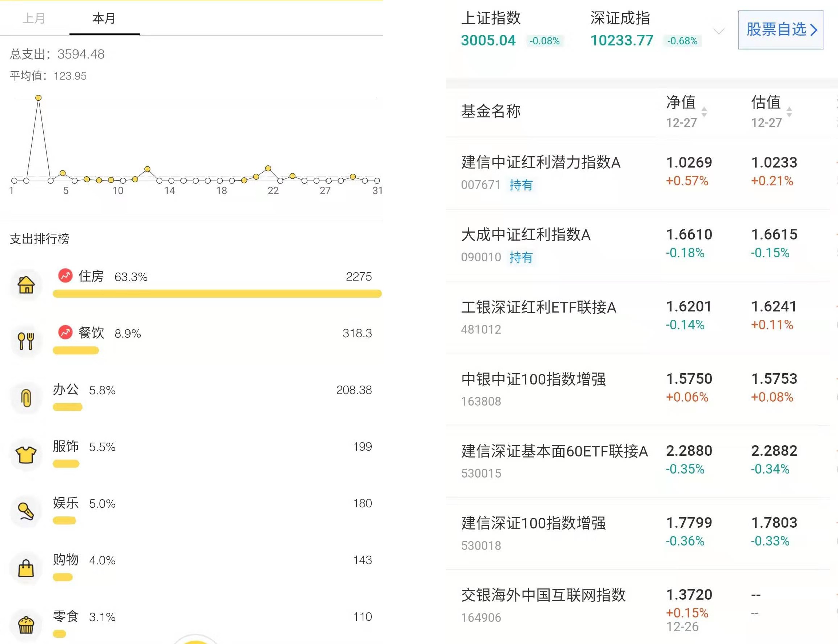The image size is (838, 644).
Task: Open fund 交银海外中国互联网指数
Action: click(x=543, y=595)
